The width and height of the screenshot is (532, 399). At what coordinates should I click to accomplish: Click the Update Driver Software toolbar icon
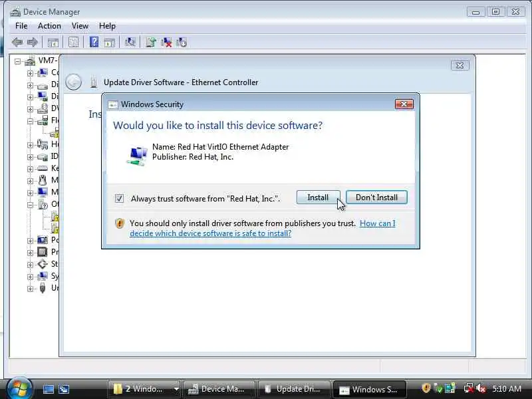point(151,43)
